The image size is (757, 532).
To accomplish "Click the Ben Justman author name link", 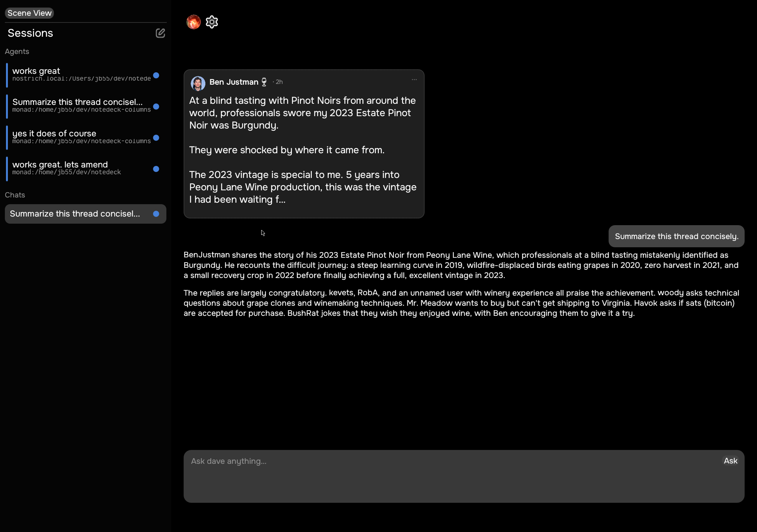I will pyautogui.click(x=233, y=82).
